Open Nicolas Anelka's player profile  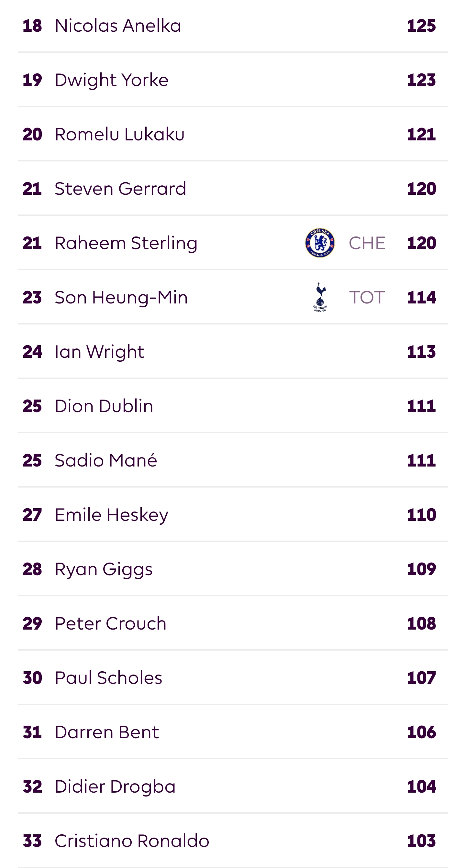click(x=118, y=26)
